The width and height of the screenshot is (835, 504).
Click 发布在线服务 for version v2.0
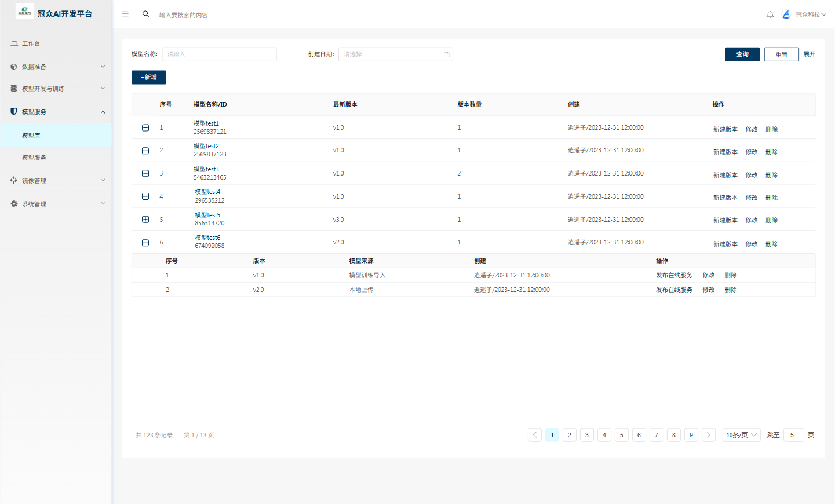pyautogui.click(x=674, y=290)
